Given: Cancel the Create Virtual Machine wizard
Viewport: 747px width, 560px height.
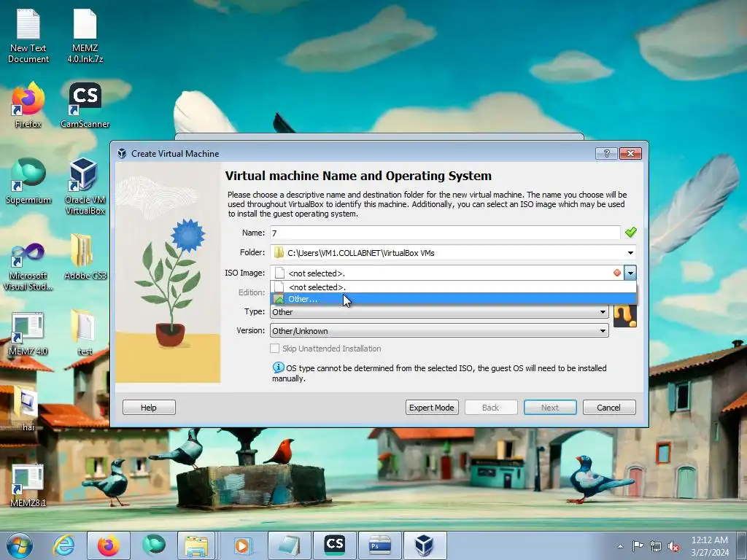Looking at the screenshot, I should (609, 408).
